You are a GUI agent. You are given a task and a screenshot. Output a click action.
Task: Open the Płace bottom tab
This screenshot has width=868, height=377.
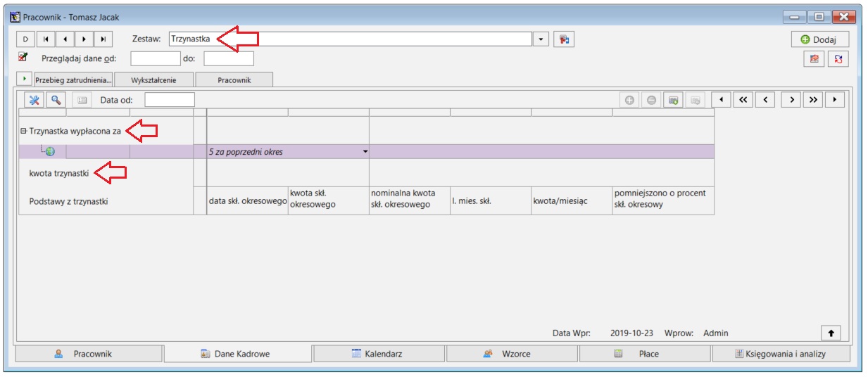click(x=646, y=354)
